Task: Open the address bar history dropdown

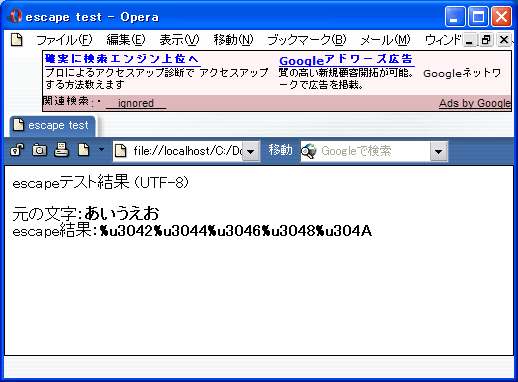Action: pyautogui.click(x=251, y=151)
